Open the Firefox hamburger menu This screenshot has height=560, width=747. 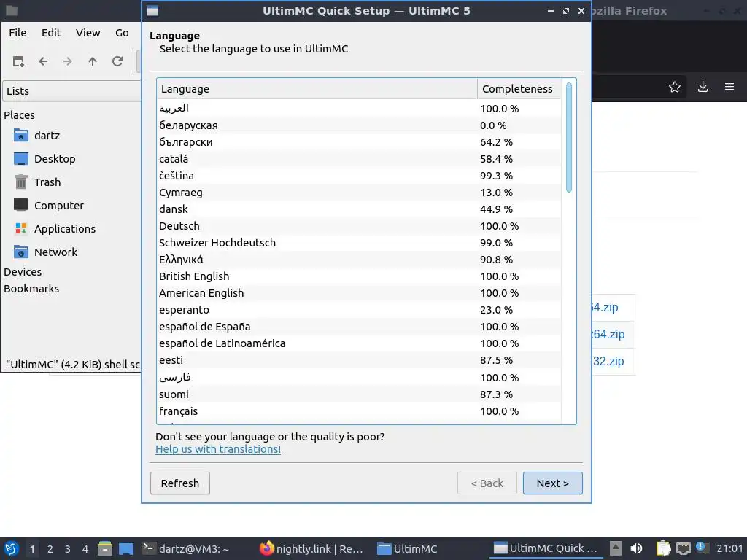[x=729, y=87]
